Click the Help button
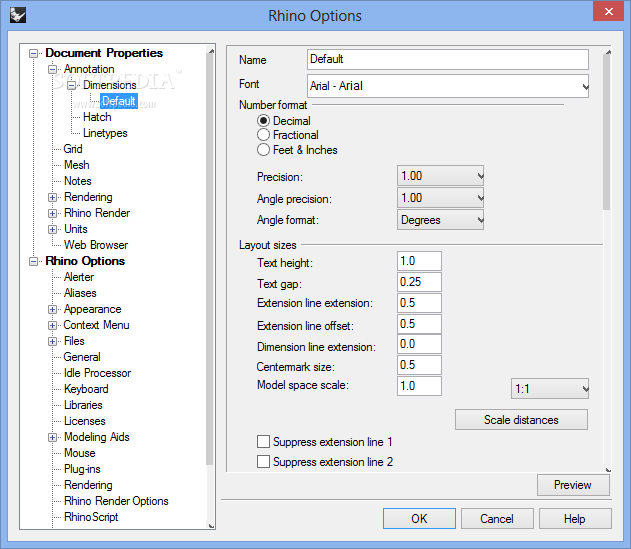This screenshot has width=631, height=549. click(x=575, y=518)
